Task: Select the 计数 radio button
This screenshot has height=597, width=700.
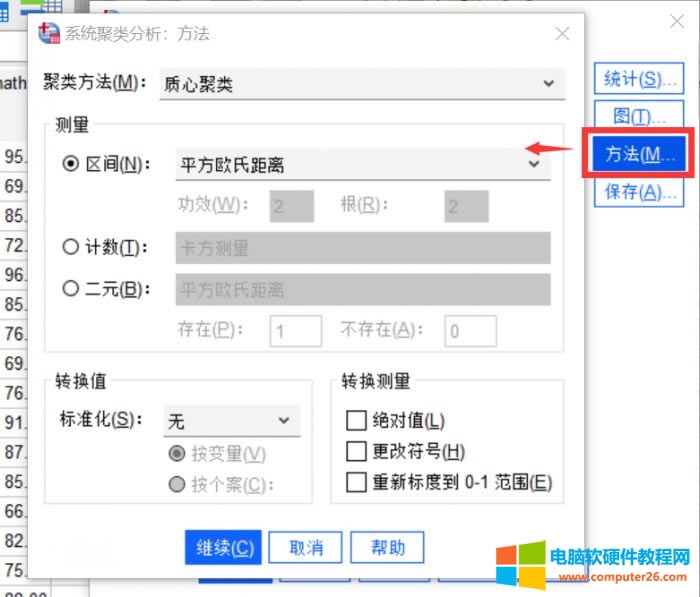Action: (x=70, y=248)
